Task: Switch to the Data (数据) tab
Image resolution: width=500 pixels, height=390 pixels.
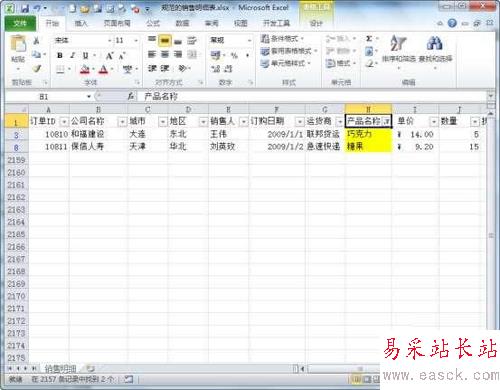Action: [x=182, y=23]
